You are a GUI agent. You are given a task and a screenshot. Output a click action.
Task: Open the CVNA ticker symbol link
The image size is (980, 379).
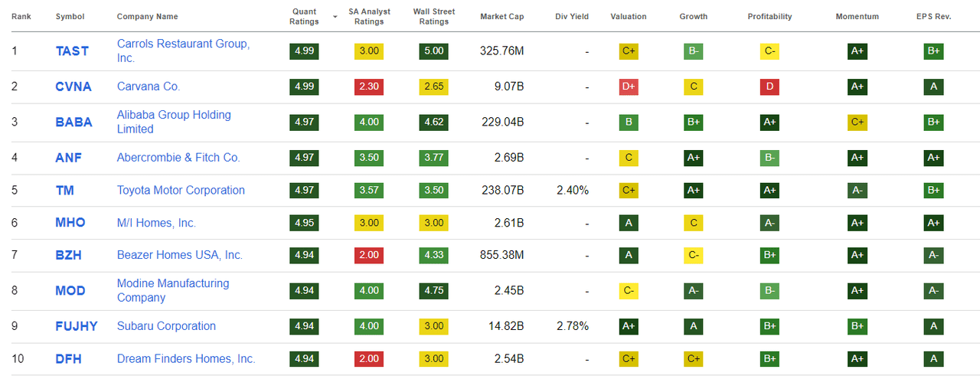[x=73, y=87]
